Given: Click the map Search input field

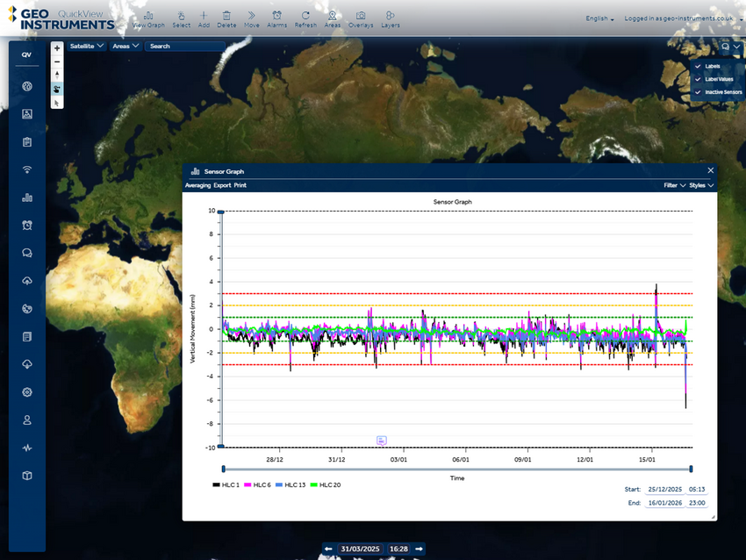Looking at the screenshot, I should point(184,46).
